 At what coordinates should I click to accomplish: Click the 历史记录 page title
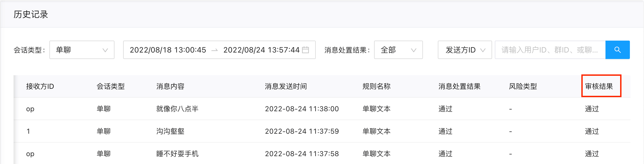(31, 14)
